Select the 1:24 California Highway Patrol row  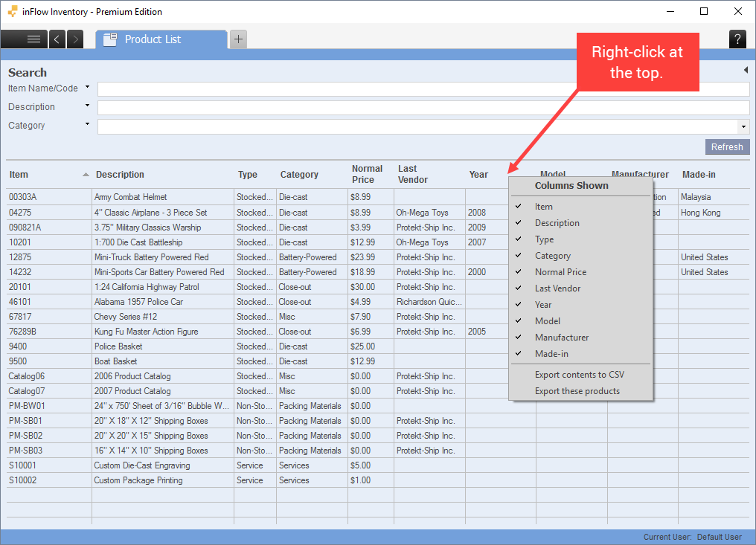147,287
